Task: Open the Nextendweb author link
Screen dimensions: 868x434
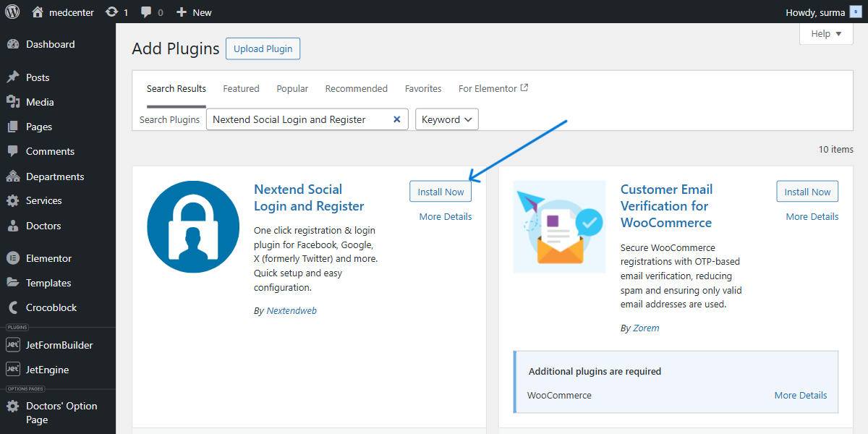Action: 292,310
